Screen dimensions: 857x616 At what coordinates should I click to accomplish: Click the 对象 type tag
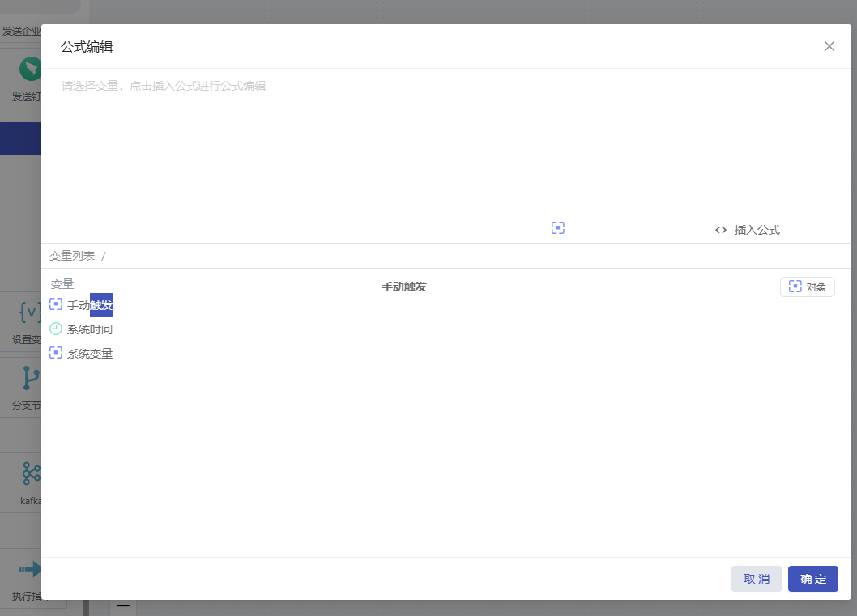tap(808, 287)
